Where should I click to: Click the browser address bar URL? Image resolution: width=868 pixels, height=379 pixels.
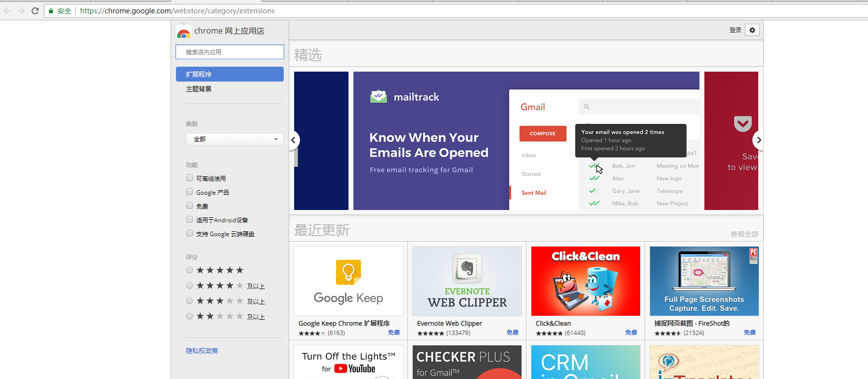click(x=177, y=11)
